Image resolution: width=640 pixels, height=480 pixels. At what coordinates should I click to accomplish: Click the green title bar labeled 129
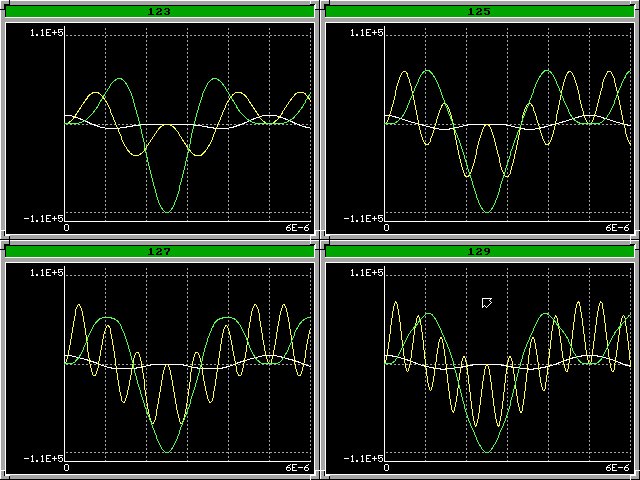[x=479, y=251]
